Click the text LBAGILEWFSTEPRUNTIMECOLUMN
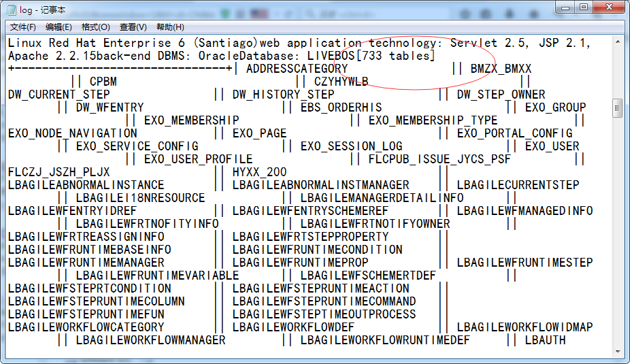 pyautogui.click(x=97, y=301)
